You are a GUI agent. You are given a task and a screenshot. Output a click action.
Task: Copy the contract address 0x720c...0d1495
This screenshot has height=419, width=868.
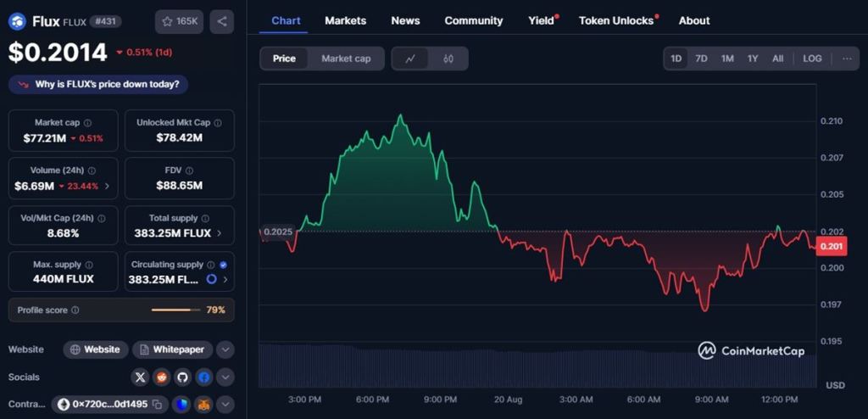click(x=157, y=405)
